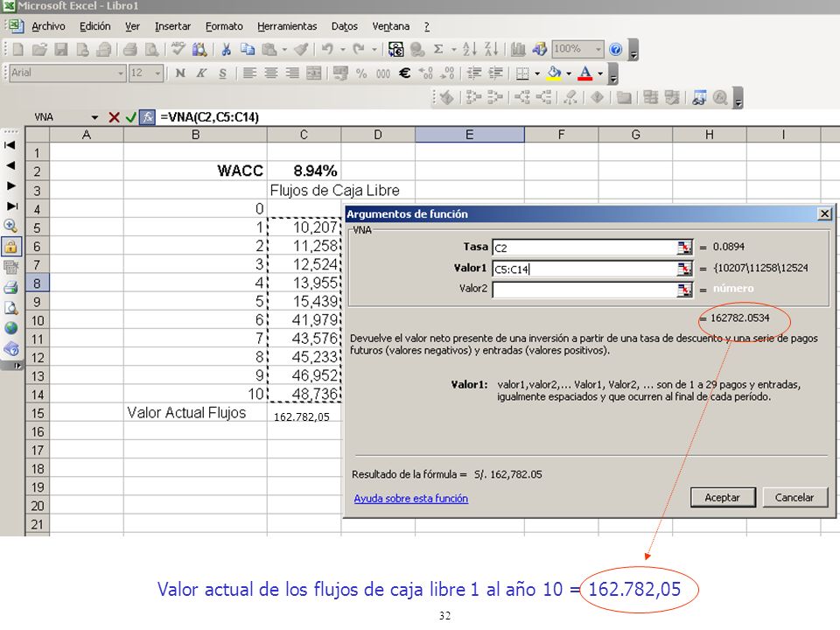Collapse dialog via the Valor1 range selector

(684, 269)
